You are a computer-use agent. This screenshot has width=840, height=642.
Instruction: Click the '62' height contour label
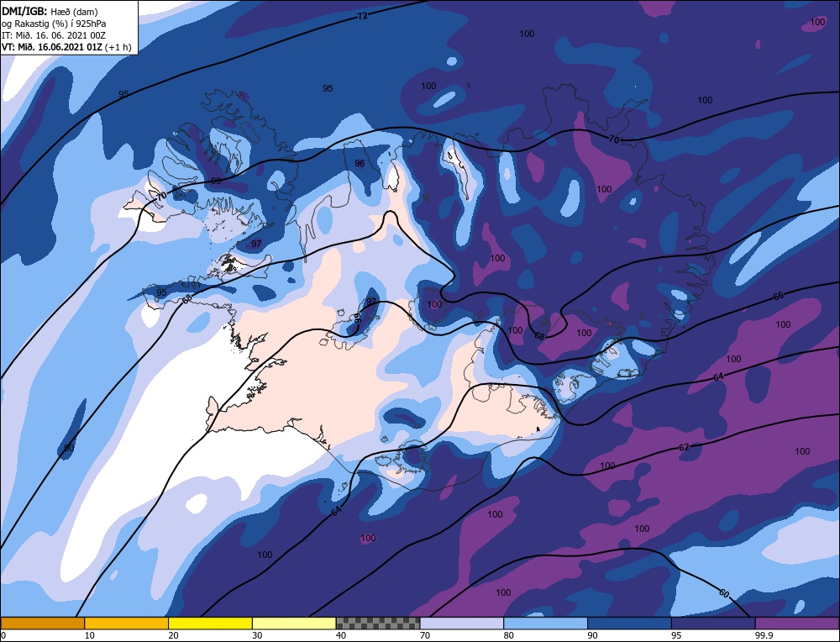(x=684, y=447)
